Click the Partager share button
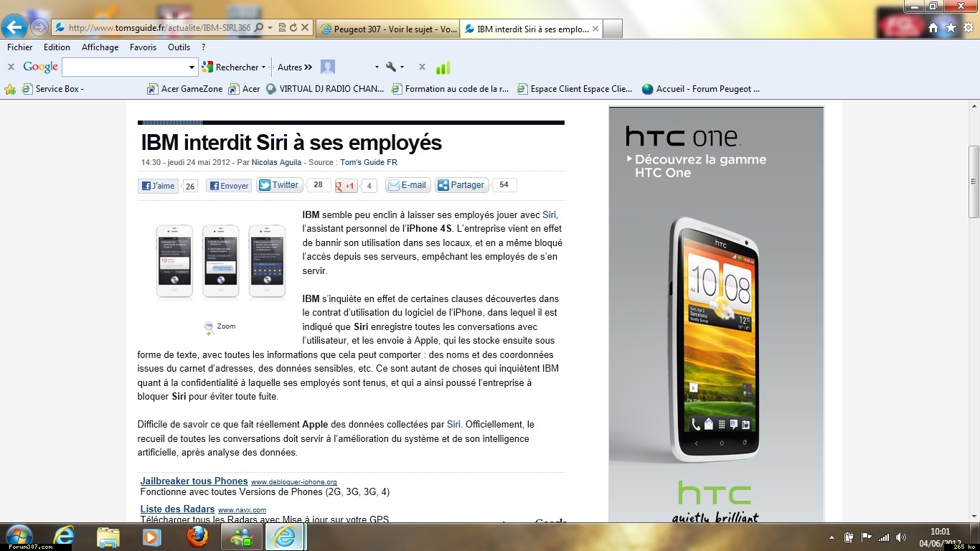The image size is (980, 551). click(x=461, y=185)
